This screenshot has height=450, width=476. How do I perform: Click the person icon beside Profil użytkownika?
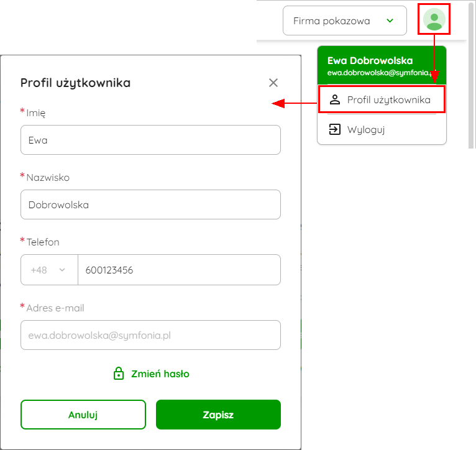pos(335,99)
